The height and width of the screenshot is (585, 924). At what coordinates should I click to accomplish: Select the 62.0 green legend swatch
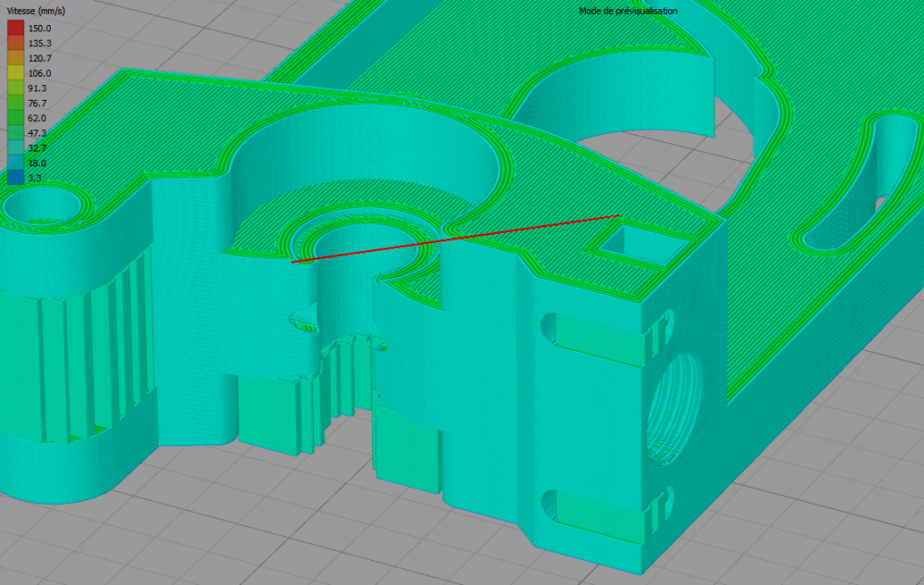click(x=16, y=117)
